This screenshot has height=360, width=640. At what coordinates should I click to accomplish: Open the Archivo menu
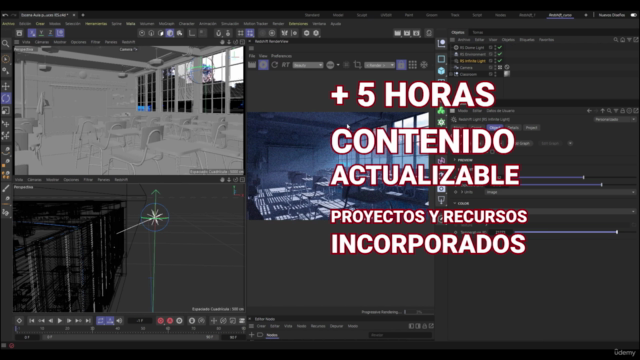pyautogui.click(x=8, y=24)
